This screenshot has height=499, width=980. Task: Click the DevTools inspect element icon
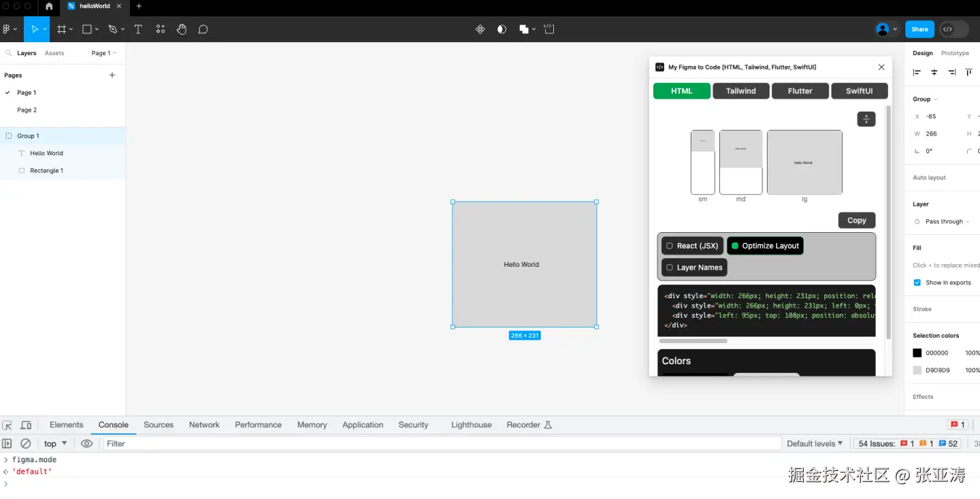[7, 425]
